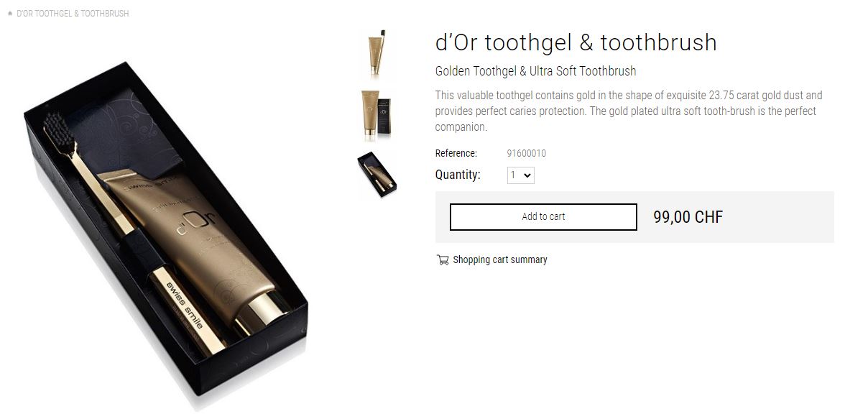Click the Golden Toothgel & Ultra Soft Toothbrush subtitle
868x414 pixels.
(x=535, y=71)
